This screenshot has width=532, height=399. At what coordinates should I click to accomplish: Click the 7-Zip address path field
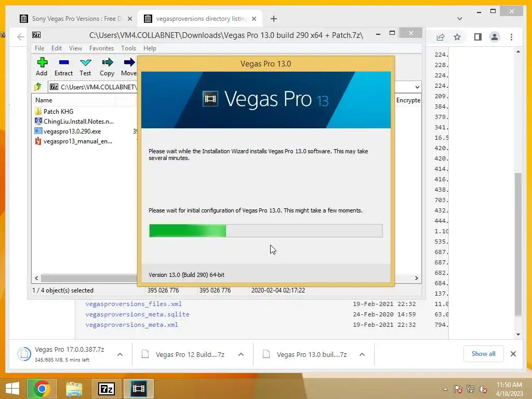click(94, 87)
